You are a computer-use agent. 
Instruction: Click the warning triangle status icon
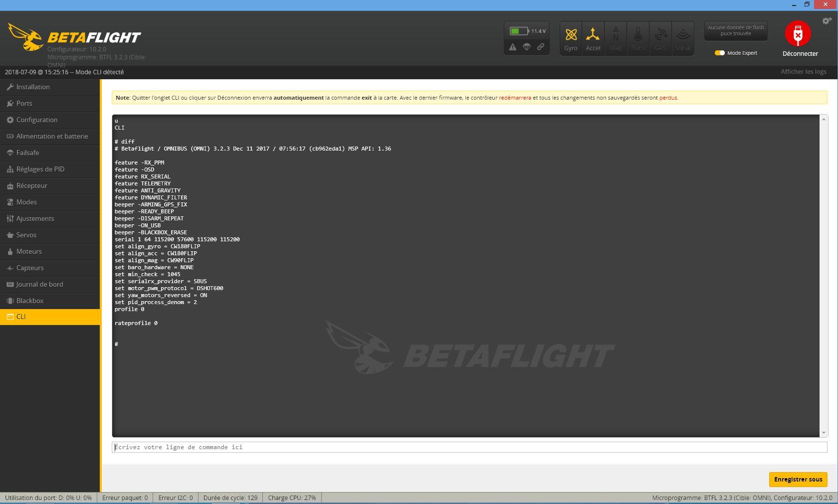[513, 47]
